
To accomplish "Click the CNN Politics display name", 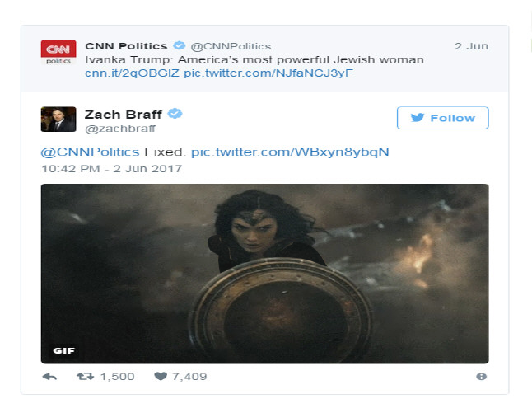I will 126,46.
